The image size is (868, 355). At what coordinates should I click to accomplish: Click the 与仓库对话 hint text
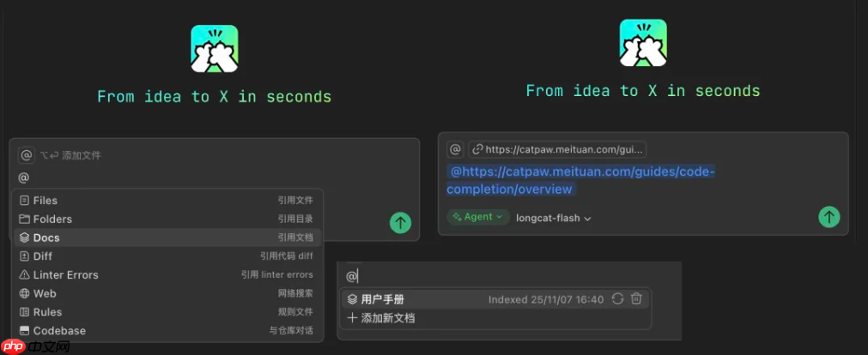coord(291,331)
